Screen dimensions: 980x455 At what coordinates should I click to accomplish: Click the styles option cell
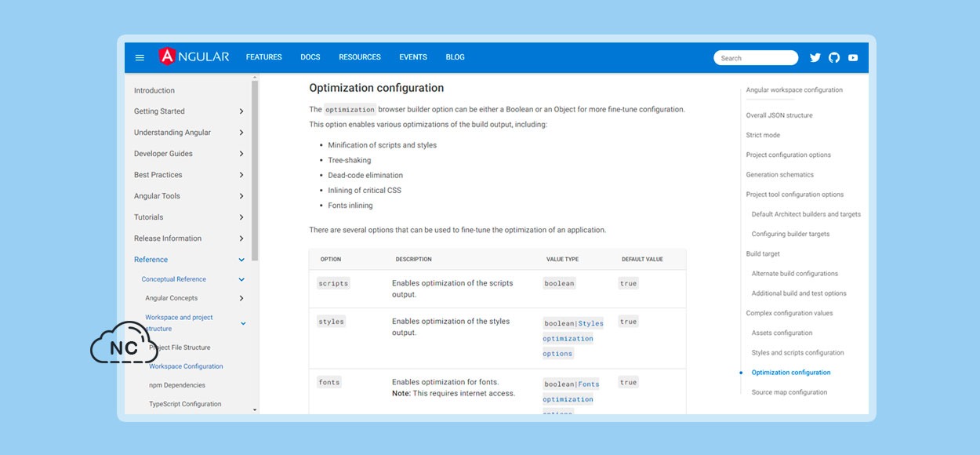(x=331, y=322)
